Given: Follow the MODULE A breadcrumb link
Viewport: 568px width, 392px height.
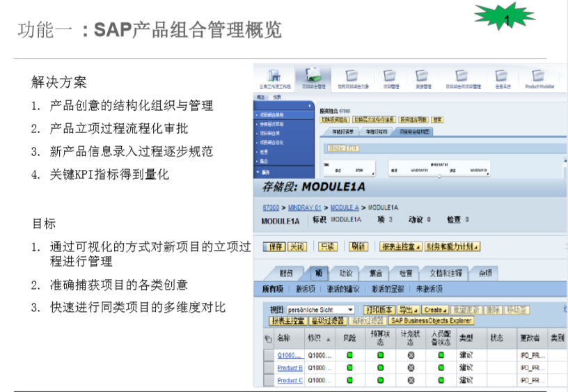Looking at the screenshot, I should coord(345,207).
